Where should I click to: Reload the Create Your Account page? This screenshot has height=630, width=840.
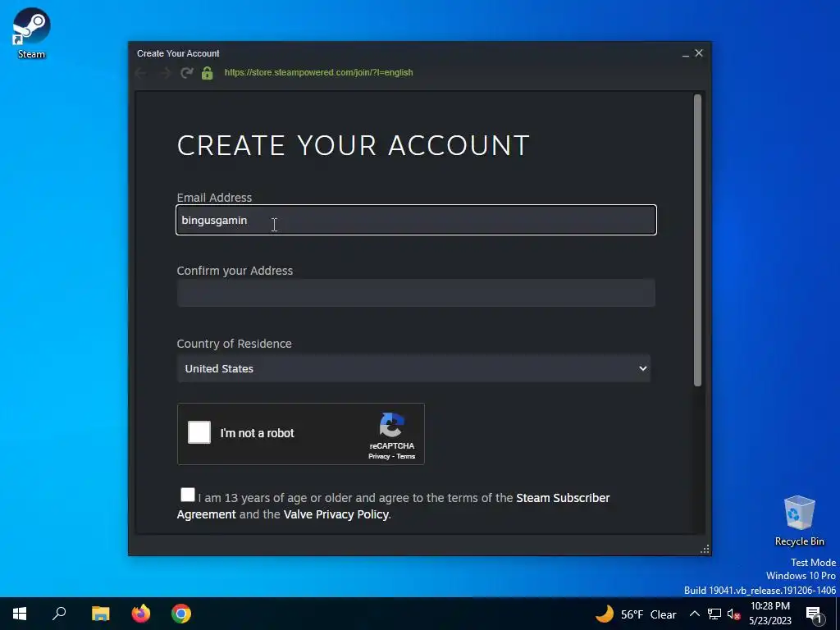[186, 73]
